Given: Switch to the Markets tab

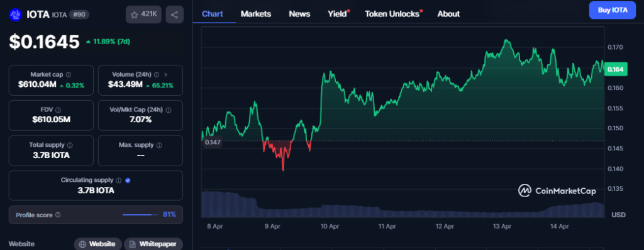Looking at the screenshot, I should [x=256, y=14].
